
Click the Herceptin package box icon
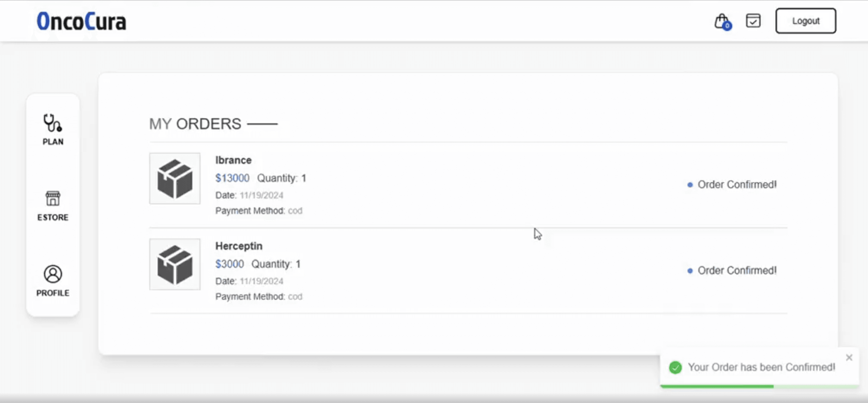click(175, 264)
